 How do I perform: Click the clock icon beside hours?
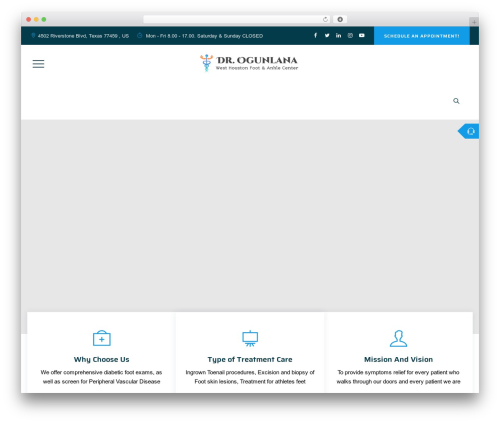pyautogui.click(x=140, y=35)
